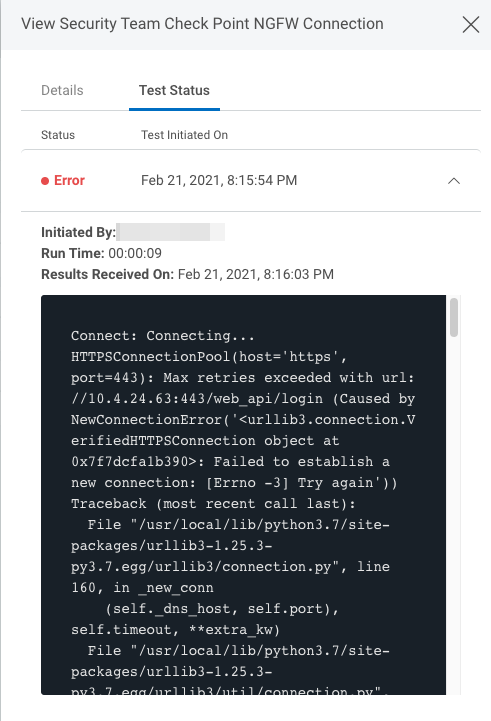
Task: Switch to the Details tab
Action: [x=62, y=90]
